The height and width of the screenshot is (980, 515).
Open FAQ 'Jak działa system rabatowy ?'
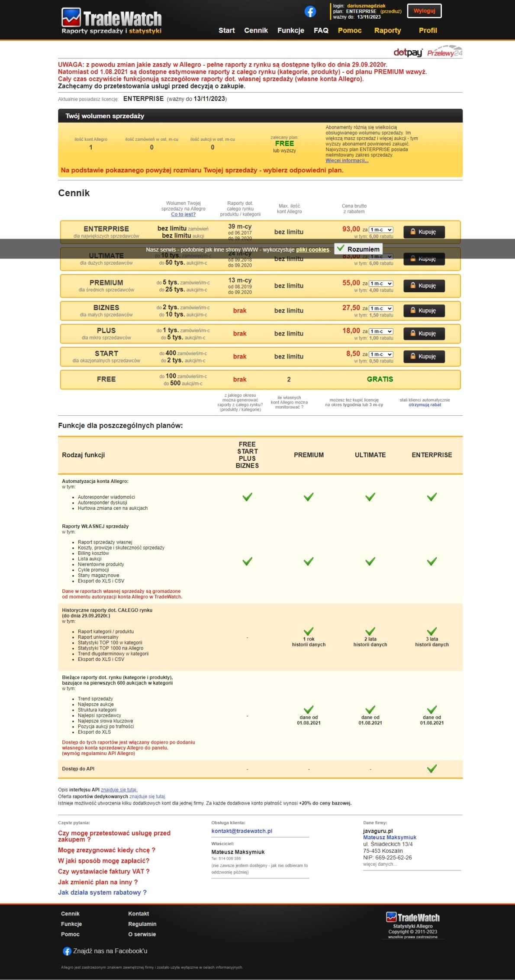tap(102, 893)
